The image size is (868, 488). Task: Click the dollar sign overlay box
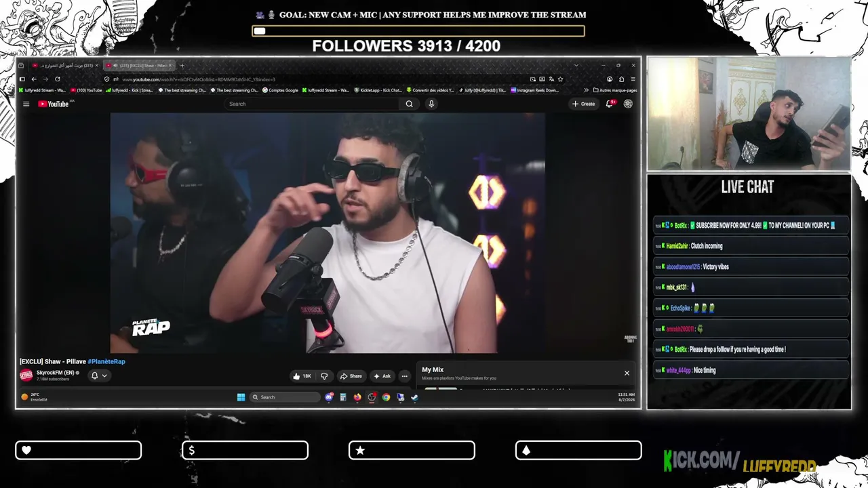coord(245,450)
